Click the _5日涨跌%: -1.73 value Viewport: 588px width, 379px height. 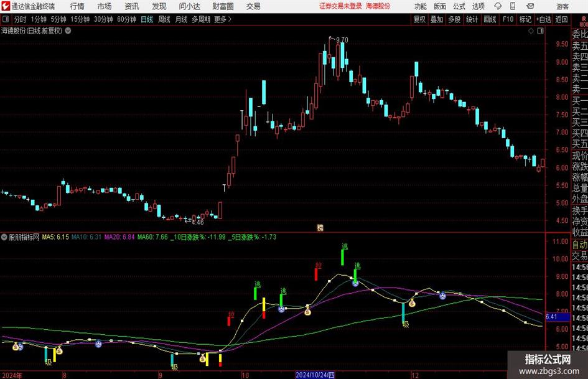pos(252,237)
